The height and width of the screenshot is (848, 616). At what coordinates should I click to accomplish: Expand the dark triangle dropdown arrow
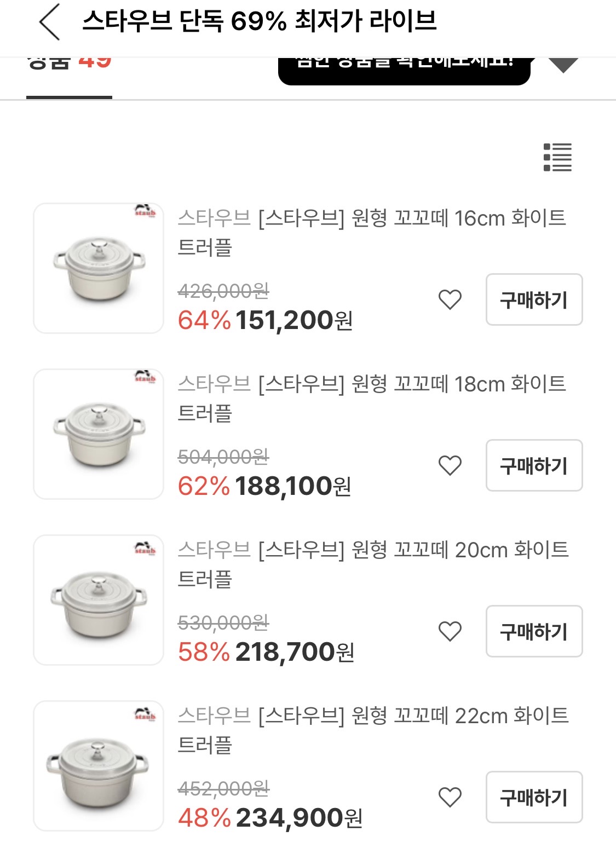coord(563,66)
